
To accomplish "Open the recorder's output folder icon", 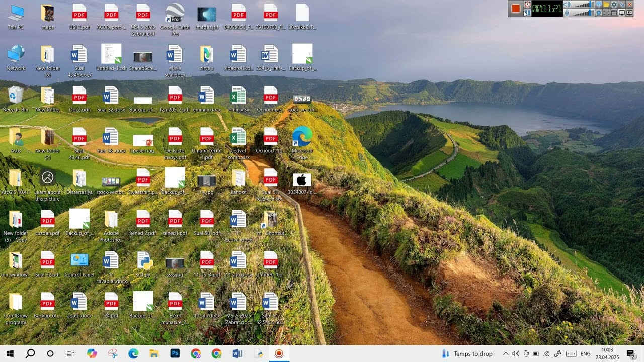I will coord(606,5).
